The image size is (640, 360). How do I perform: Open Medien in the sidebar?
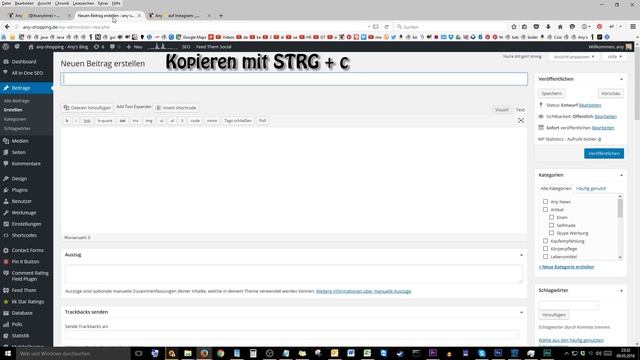20,141
